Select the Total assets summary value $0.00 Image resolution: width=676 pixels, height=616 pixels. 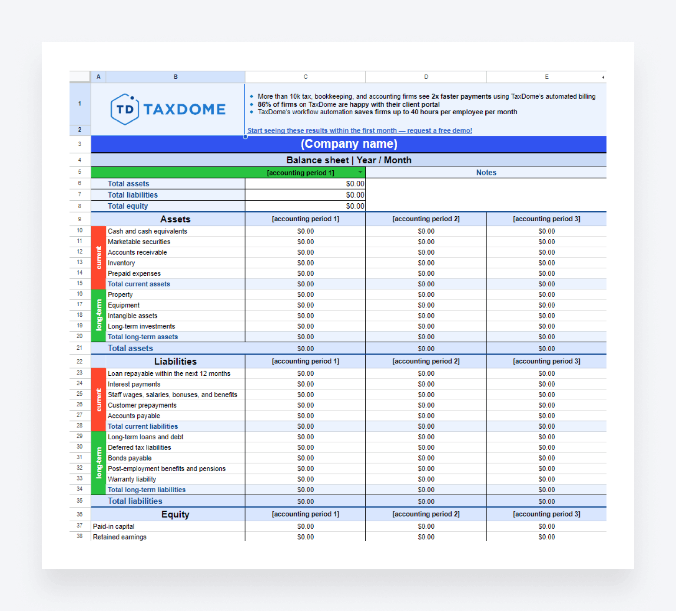[305, 184]
